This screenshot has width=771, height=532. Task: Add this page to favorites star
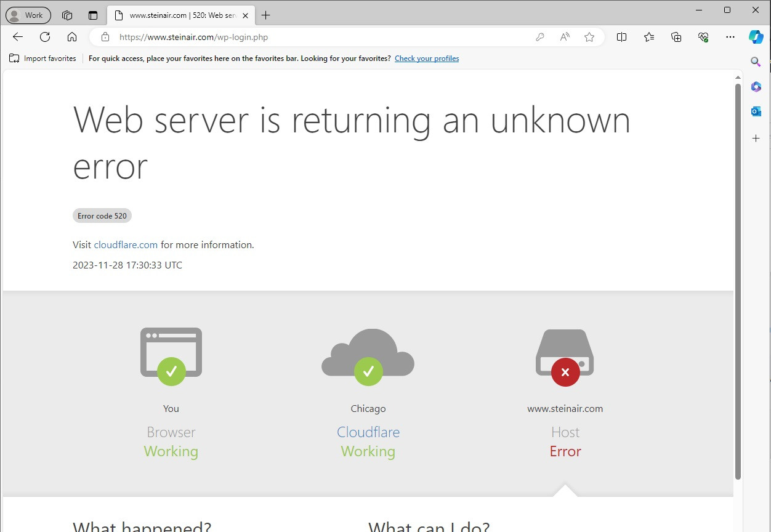(x=589, y=37)
